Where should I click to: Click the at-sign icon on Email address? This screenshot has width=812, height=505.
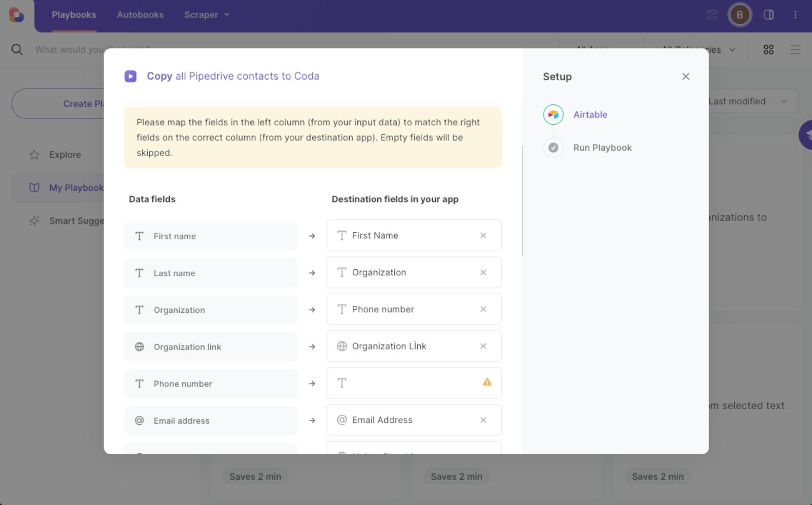point(140,420)
